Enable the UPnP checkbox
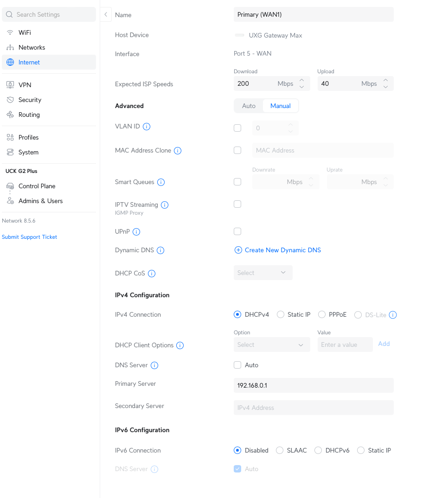Image resolution: width=448 pixels, height=498 pixels. tap(237, 231)
